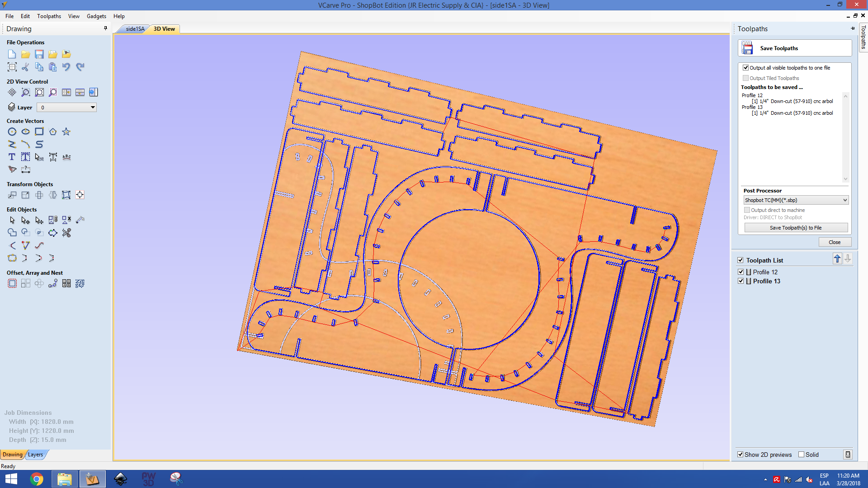Disable Show 2D previews checkbox
Image resolution: width=868 pixels, height=488 pixels.
[741, 455]
